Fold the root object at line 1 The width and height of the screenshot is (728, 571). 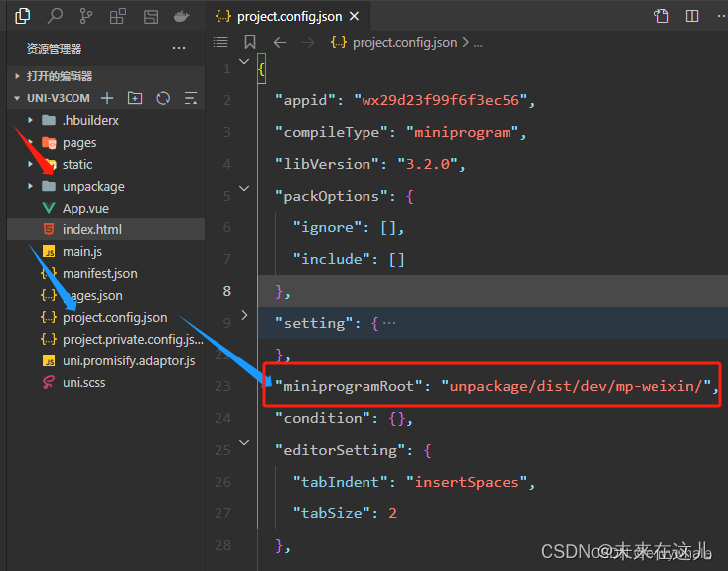tap(244, 61)
